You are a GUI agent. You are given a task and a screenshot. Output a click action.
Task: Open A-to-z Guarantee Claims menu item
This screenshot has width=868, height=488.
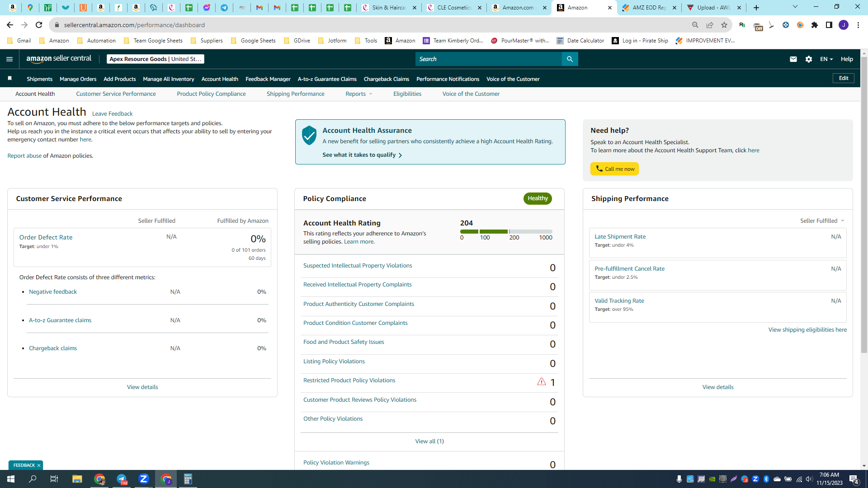pyautogui.click(x=327, y=79)
